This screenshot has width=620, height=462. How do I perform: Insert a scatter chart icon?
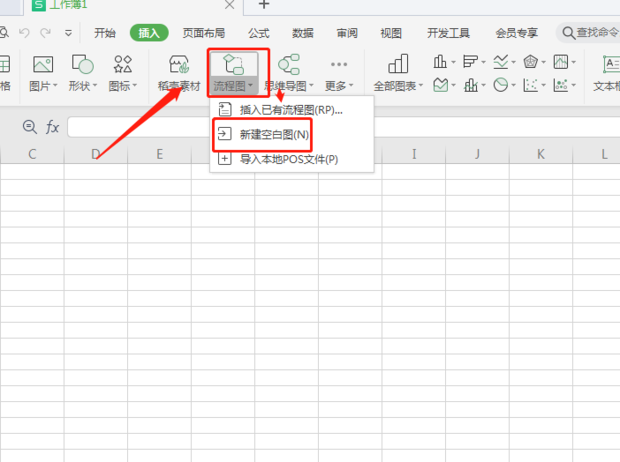(x=530, y=85)
